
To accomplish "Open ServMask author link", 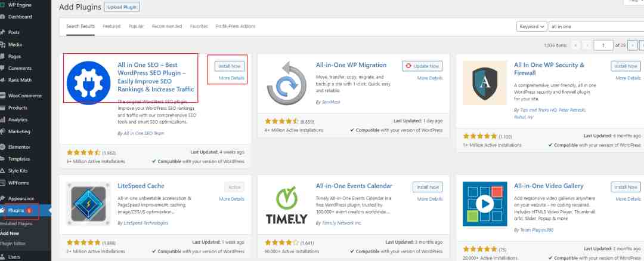I will (331, 102).
